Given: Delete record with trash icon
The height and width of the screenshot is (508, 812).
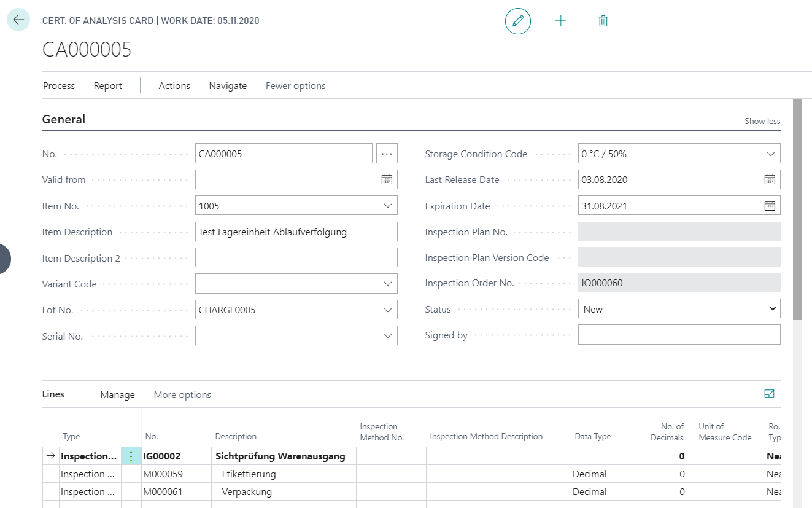Looking at the screenshot, I should pos(603,21).
